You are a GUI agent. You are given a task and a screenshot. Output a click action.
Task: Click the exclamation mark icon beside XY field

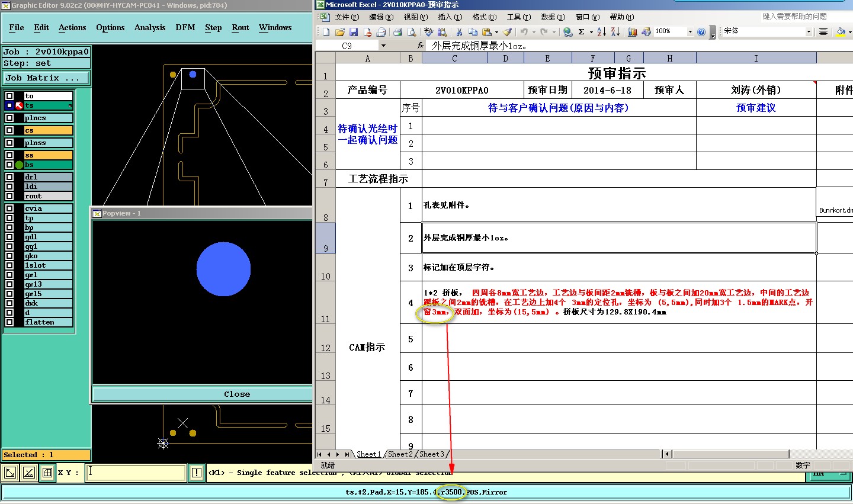(197, 473)
